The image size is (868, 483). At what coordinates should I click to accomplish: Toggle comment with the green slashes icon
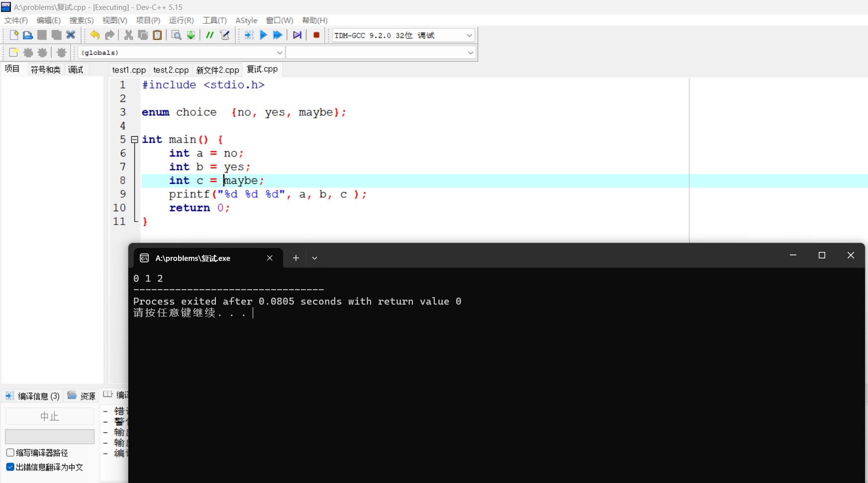coord(210,35)
